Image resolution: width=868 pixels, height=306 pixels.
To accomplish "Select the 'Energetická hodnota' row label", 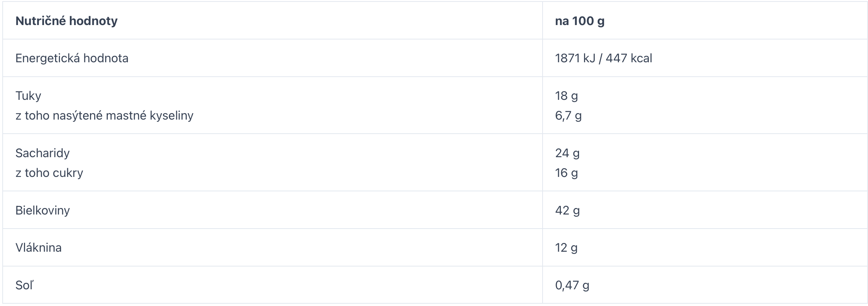I will 72,58.
